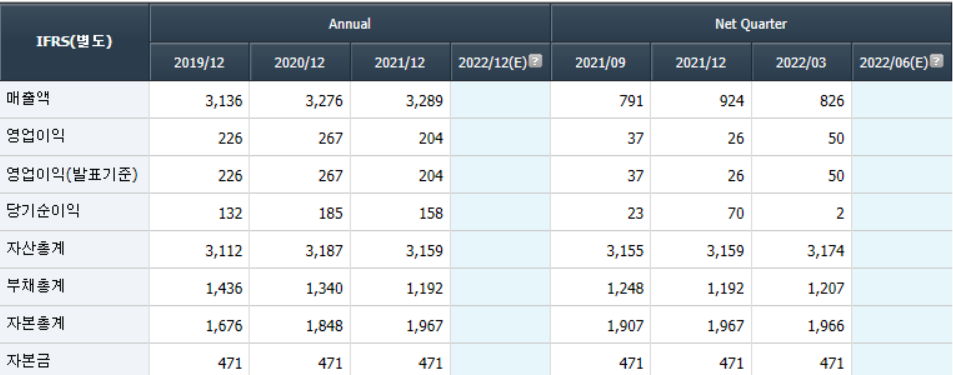Click 영업이익 row value 267 for 2020/12
Screen dimensions: 953x375
330,139
